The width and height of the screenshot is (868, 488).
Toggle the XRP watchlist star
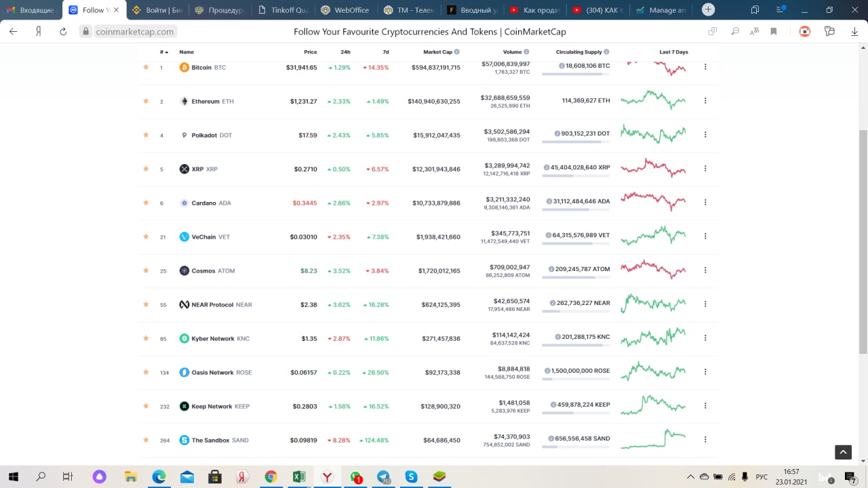click(146, 169)
